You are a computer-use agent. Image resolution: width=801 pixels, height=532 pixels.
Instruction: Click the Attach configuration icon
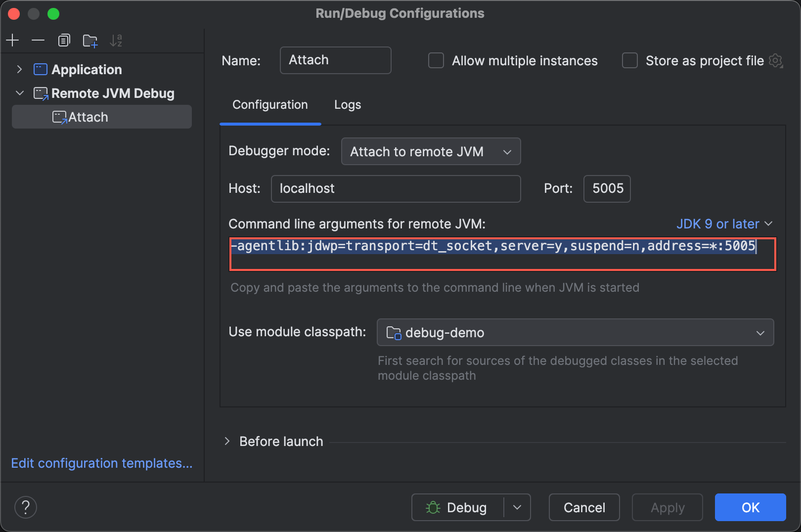60,117
